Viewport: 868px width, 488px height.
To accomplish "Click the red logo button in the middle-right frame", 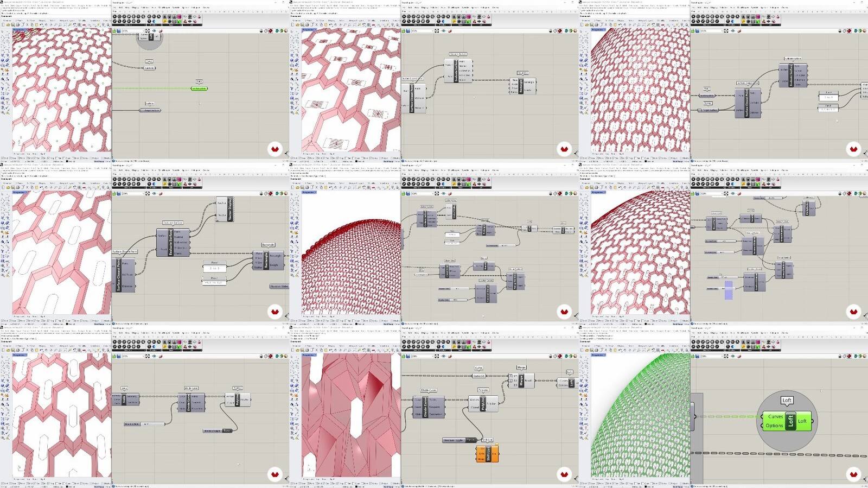I will point(853,312).
